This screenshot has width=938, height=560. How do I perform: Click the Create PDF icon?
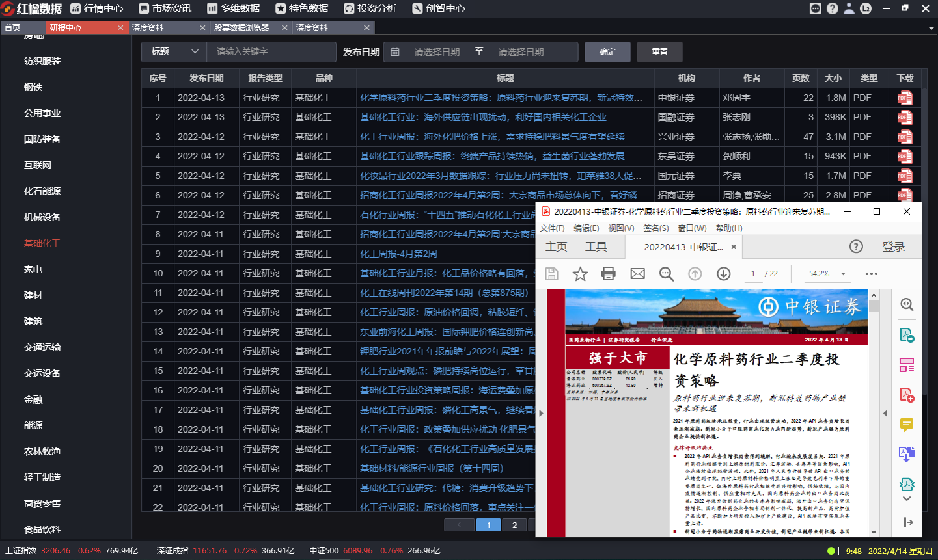click(907, 395)
